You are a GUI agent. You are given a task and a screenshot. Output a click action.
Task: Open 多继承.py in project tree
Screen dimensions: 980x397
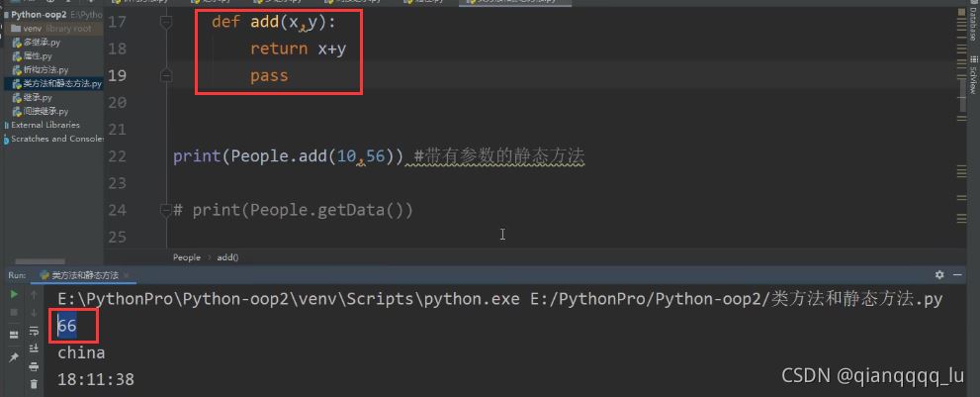[42, 43]
